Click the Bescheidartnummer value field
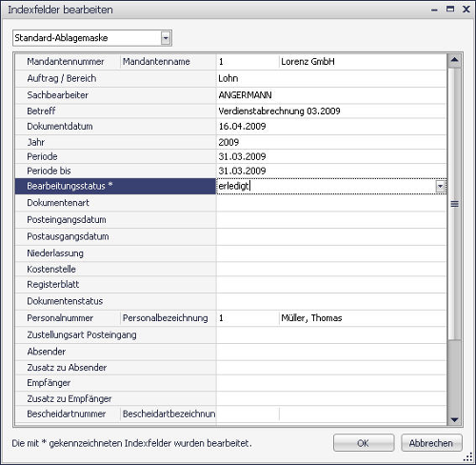The width and height of the screenshot is (476, 465). coord(248,414)
